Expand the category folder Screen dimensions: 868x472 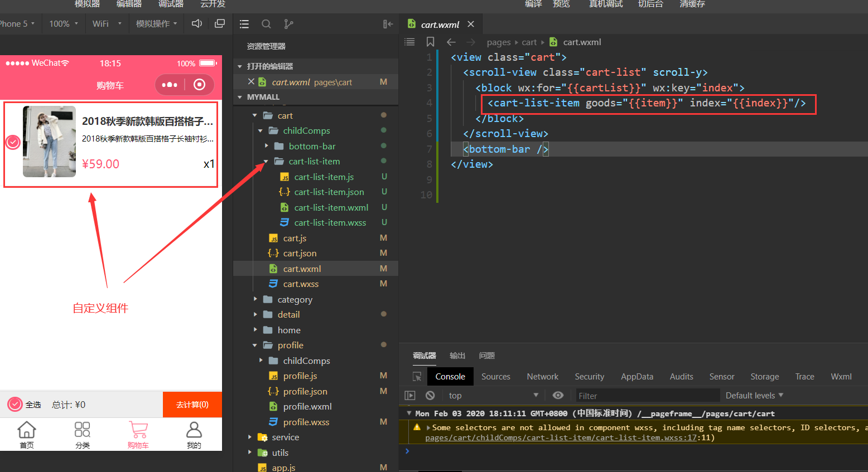click(x=255, y=299)
